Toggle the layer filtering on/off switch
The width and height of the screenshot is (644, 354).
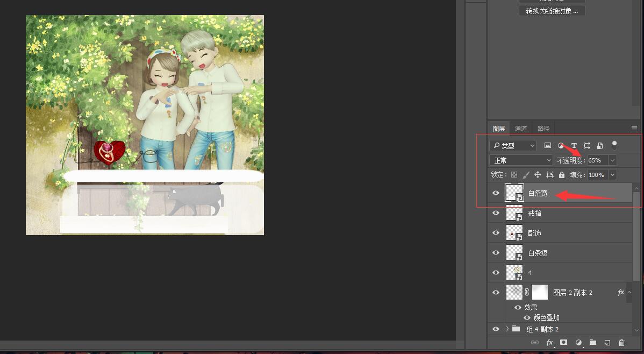click(x=614, y=145)
